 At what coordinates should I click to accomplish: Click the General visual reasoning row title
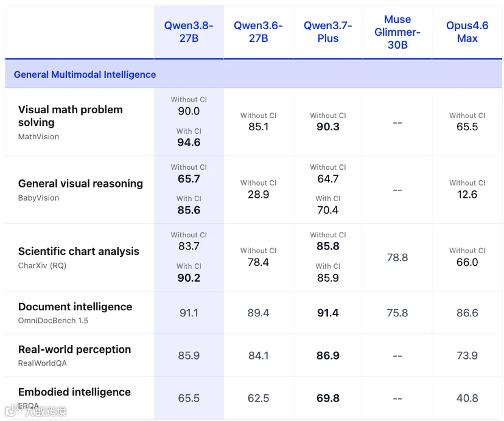click(80, 184)
